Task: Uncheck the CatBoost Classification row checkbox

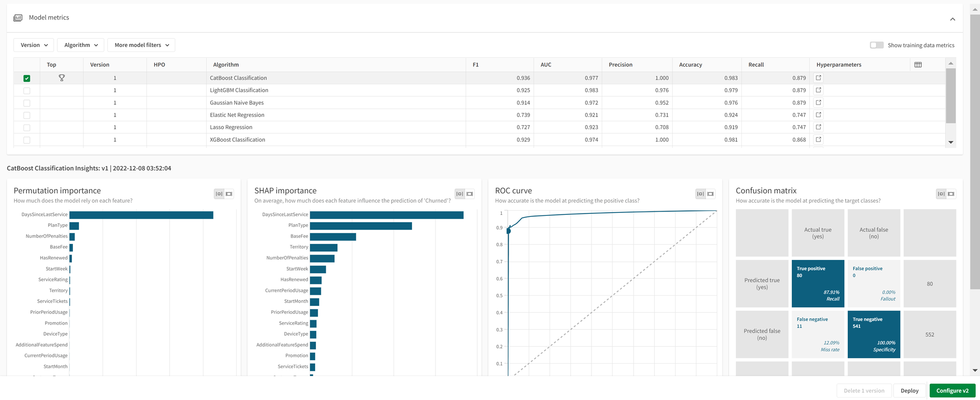Action: pos(27,78)
